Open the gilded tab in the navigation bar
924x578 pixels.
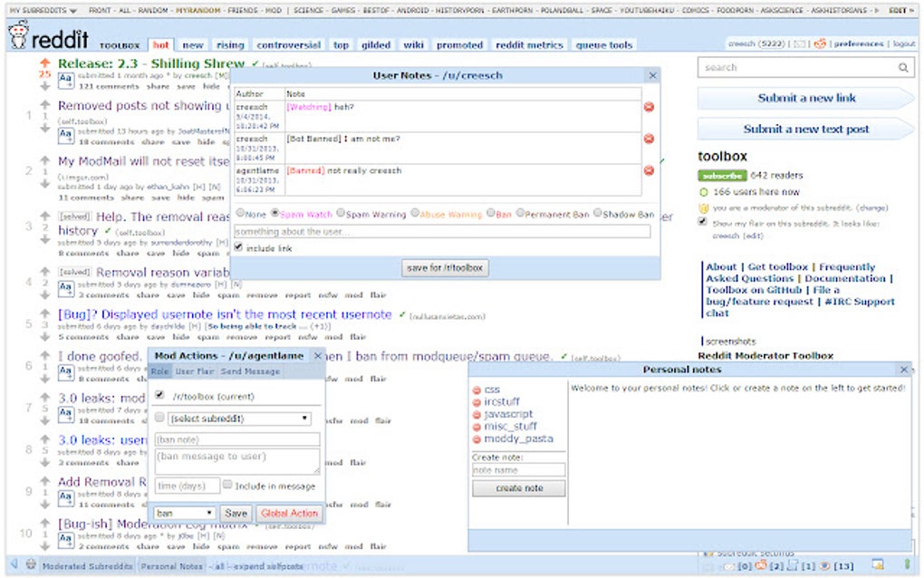click(x=375, y=43)
